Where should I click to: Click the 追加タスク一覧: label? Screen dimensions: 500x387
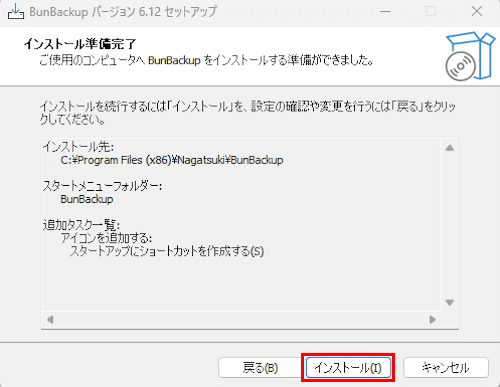81,225
